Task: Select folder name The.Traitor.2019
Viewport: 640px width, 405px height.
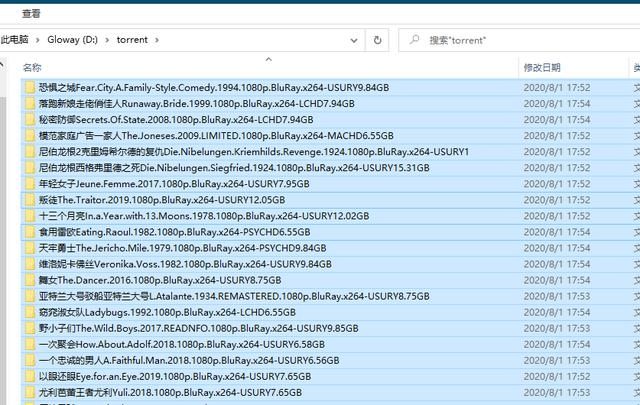Action: point(162,200)
